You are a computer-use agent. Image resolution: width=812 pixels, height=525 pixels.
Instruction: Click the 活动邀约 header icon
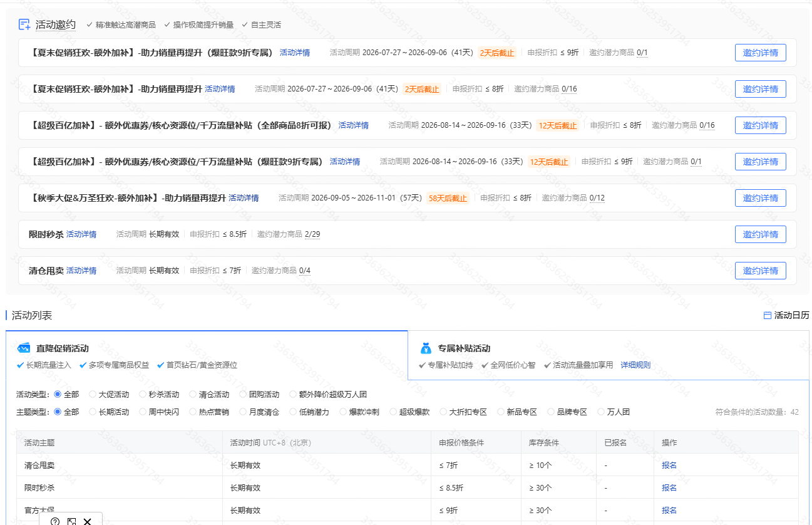tap(24, 24)
